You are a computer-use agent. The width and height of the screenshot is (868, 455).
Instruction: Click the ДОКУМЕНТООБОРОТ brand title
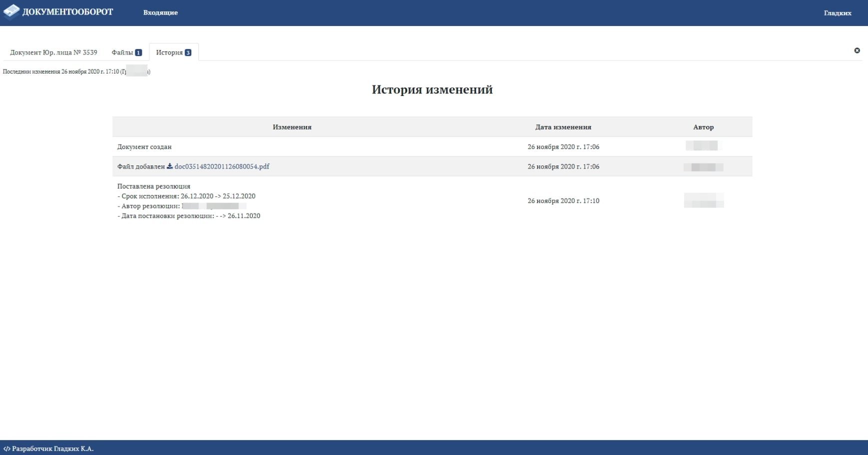(x=68, y=12)
